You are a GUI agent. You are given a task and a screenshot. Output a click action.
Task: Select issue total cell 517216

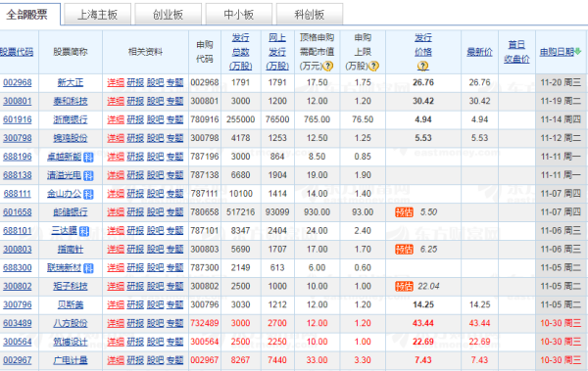[x=240, y=212]
